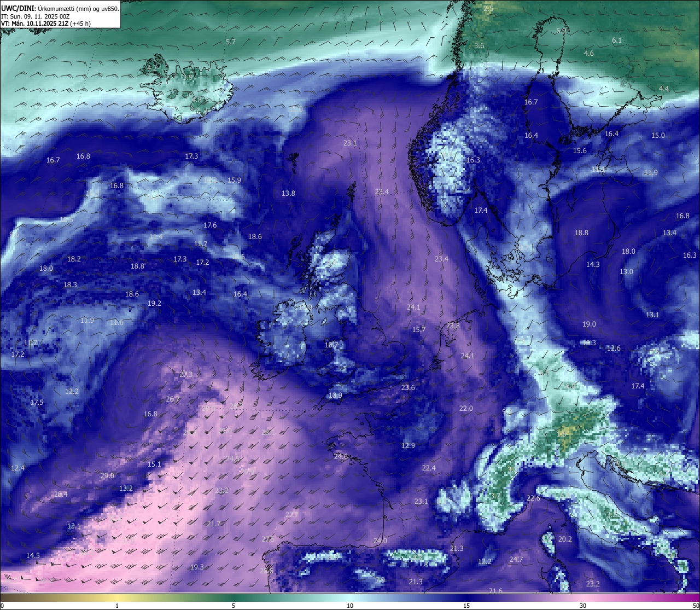Screen dimensions: 700x610
Task: Select the '13.0' value label
Action: tap(626, 271)
